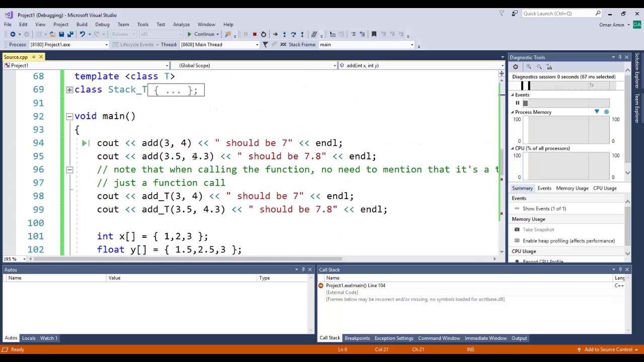This screenshot has height=362, width=644.
Task: Click the notifications filter icon near Quick Launch
Action: pos(502,14)
